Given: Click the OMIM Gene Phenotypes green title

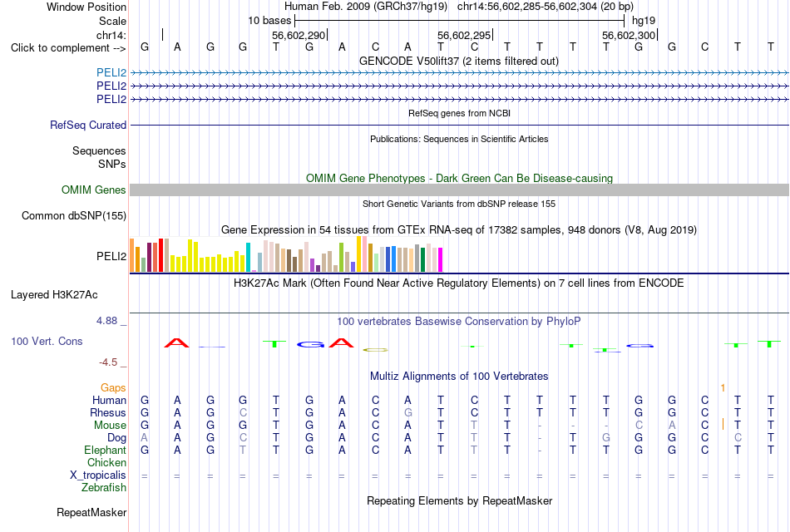Looking at the screenshot, I should coord(459,179).
